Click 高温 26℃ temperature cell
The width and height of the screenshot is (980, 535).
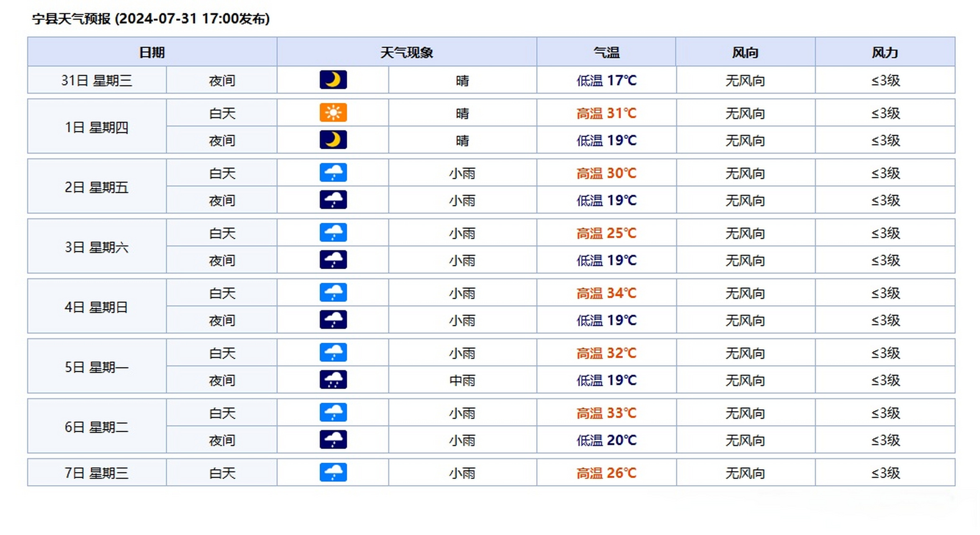pyautogui.click(x=606, y=473)
